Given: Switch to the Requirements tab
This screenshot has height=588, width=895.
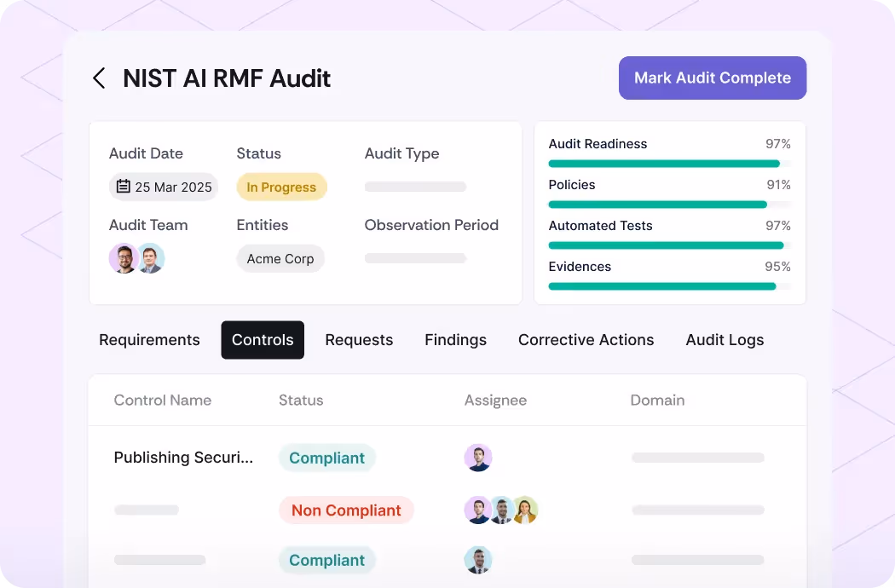Looking at the screenshot, I should point(149,340).
